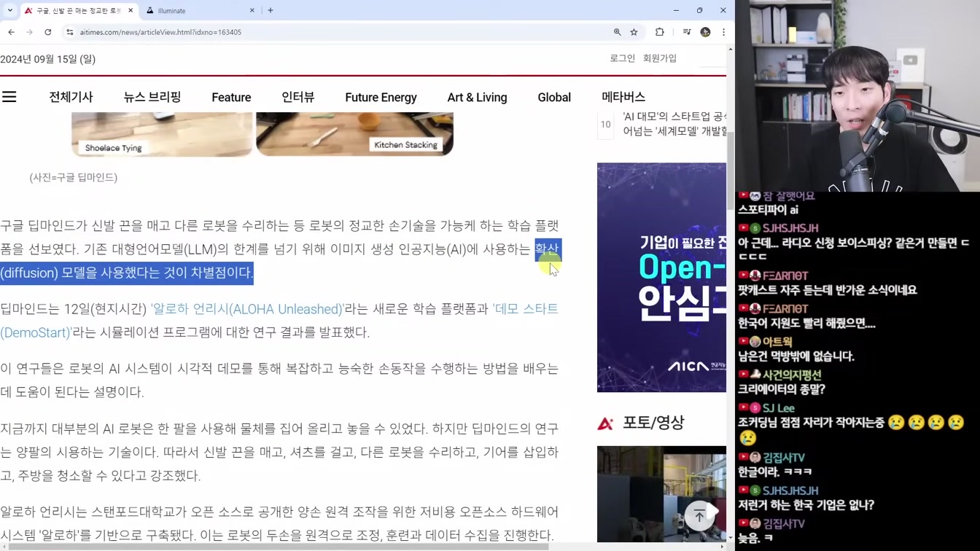Open the 포토/영상 robot thumbnail

coord(661,494)
